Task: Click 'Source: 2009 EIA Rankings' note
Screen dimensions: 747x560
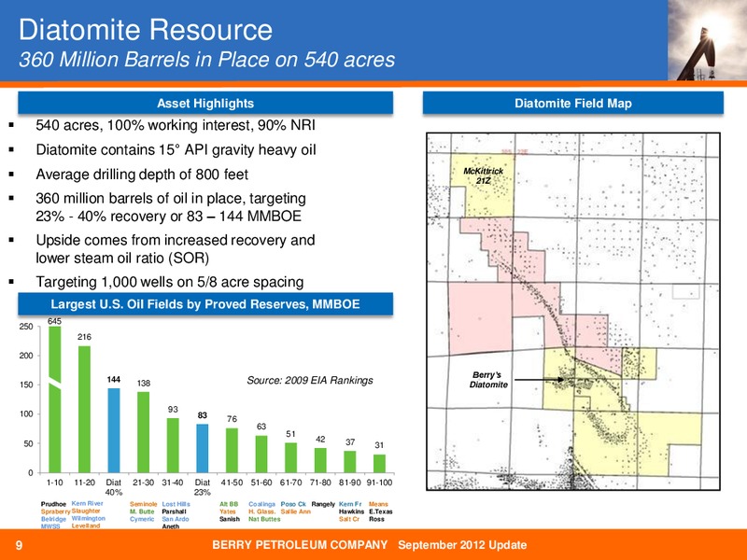Action: [310, 380]
